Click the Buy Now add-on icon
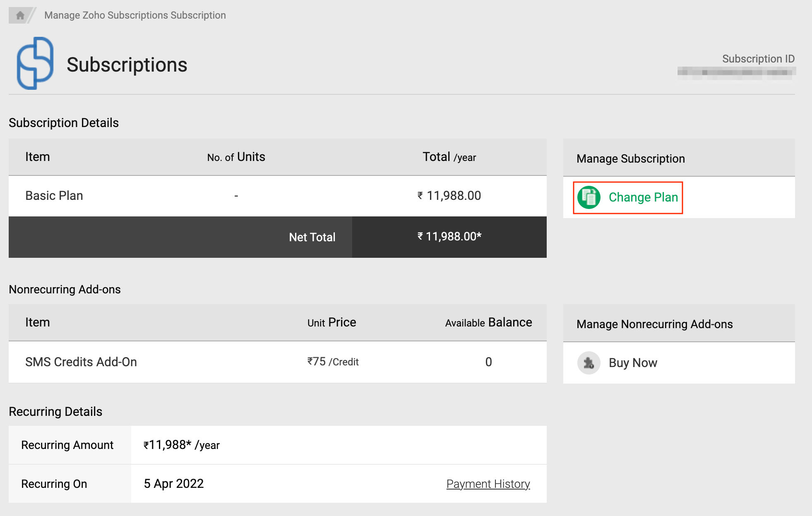Screen dimensions: 812x516 pyautogui.click(x=589, y=363)
